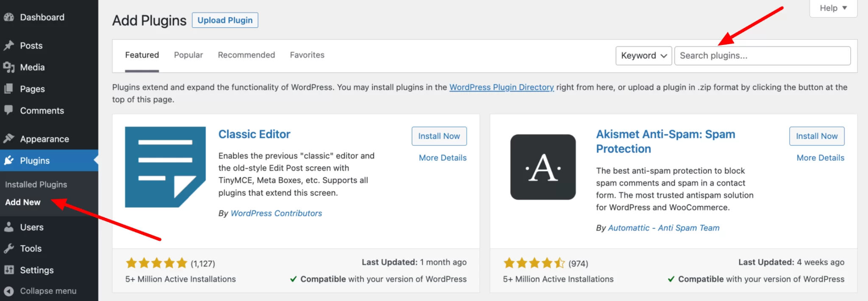
Task: Click the Collapse menu arrow icon
Action: click(x=9, y=291)
